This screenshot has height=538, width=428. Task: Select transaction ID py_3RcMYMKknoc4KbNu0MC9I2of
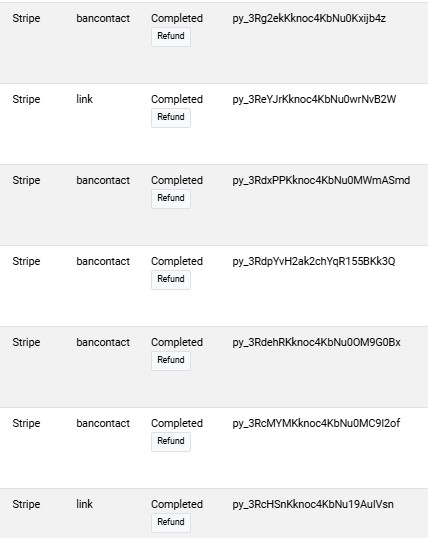click(x=316, y=423)
